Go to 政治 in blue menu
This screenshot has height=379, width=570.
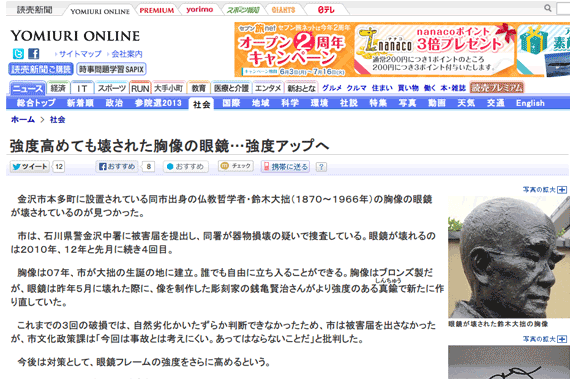(114, 103)
